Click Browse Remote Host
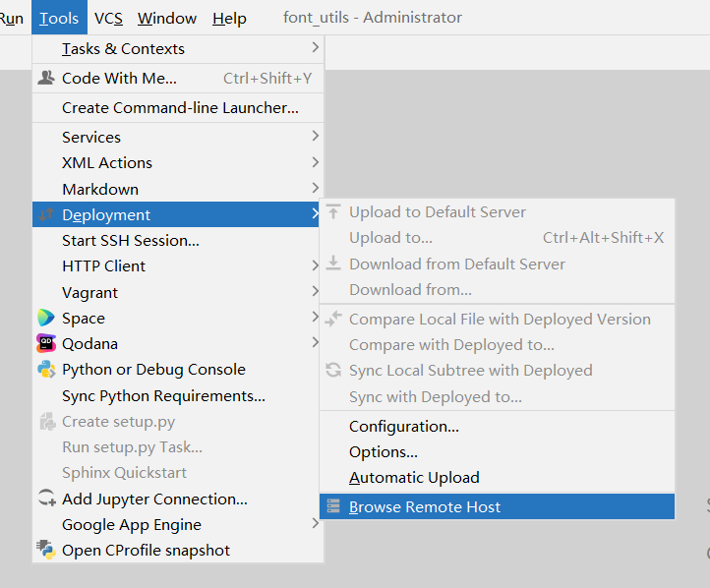The width and height of the screenshot is (710, 588). click(498, 506)
